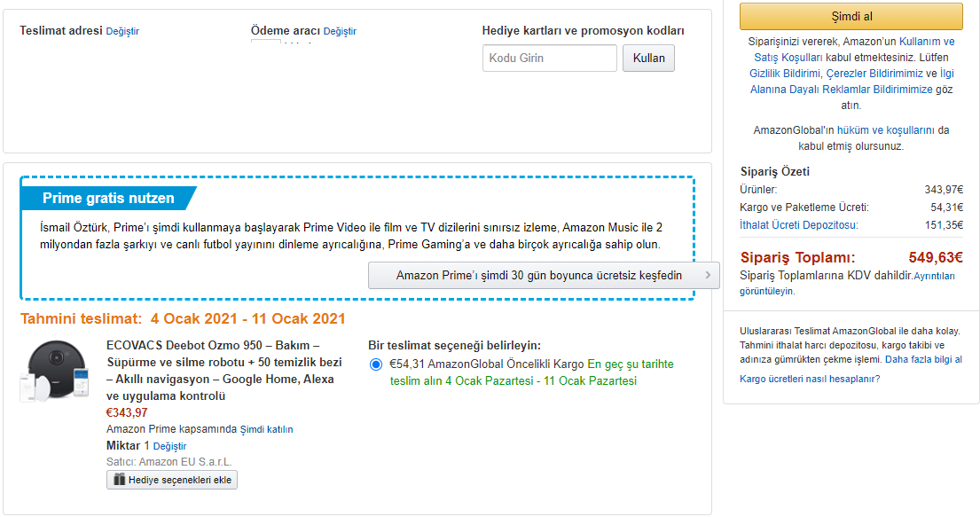
Task: Open İthalat Ücreti Depozitosu details
Action: (x=799, y=225)
